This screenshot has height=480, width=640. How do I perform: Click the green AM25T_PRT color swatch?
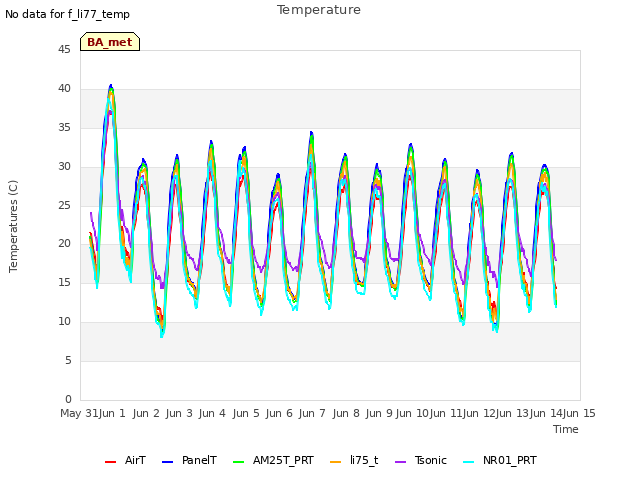238,462
